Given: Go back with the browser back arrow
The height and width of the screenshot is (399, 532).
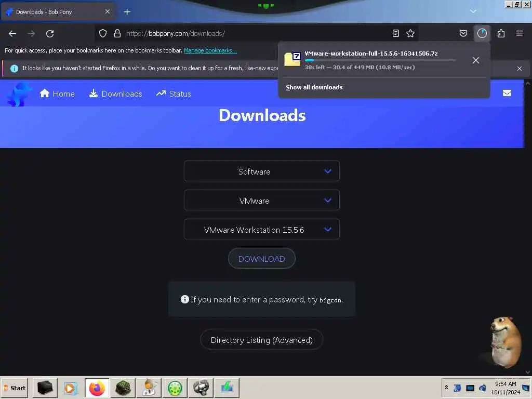Looking at the screenshot, I should coord(12,34).
